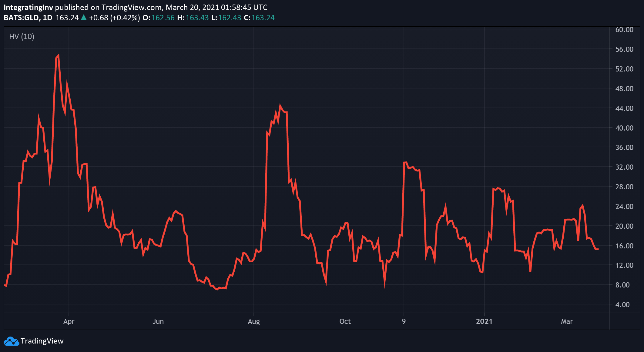Click the Oct label on time axis

345,321
